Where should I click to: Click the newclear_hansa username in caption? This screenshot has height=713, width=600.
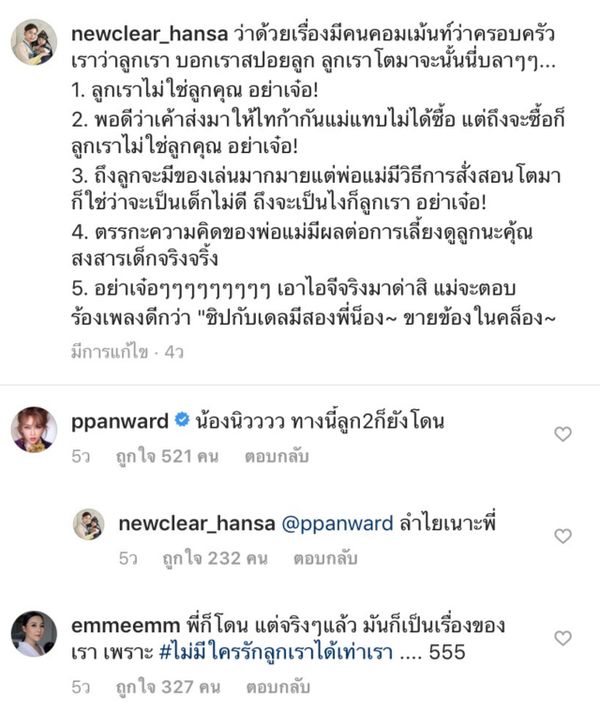pos(150,34)
